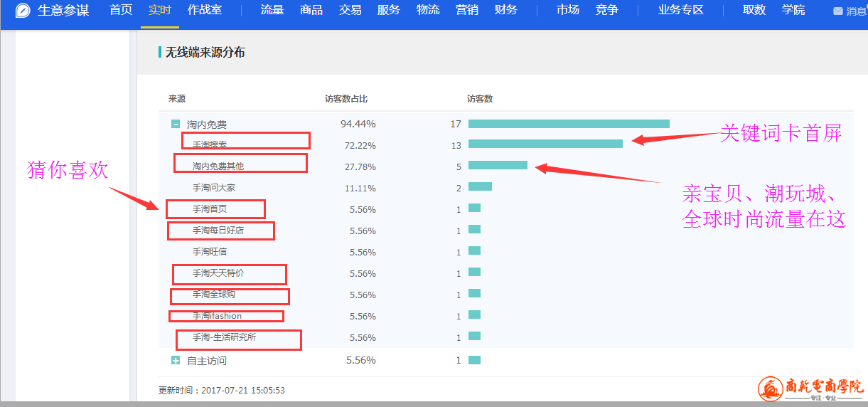Select the 手淘搜索 source row
Screen dimensions: 868x407
pyautogui.click(x=210, y=144)
